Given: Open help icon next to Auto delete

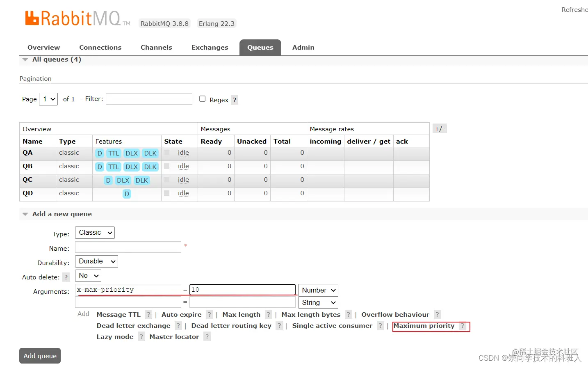Looking at the screenshot, I should (66, 277).
